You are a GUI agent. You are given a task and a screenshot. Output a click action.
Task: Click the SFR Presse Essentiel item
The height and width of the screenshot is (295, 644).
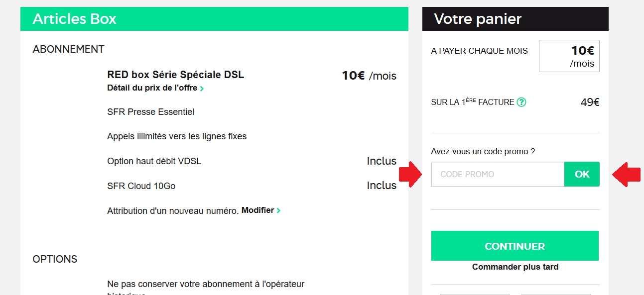tap(150, 112)
